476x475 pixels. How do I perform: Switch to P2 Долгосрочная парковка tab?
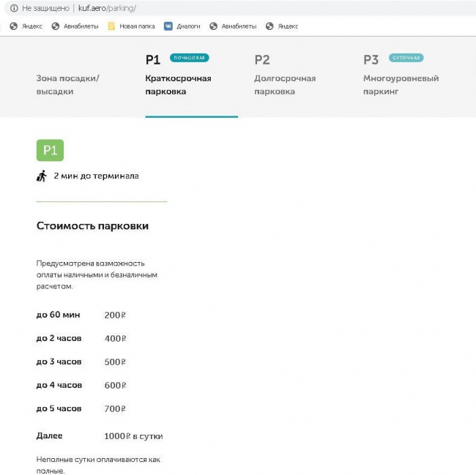[285, 84]
